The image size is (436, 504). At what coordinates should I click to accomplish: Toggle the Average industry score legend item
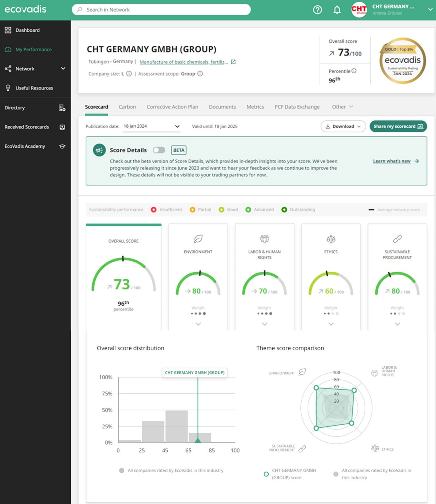tap(394, 210)
